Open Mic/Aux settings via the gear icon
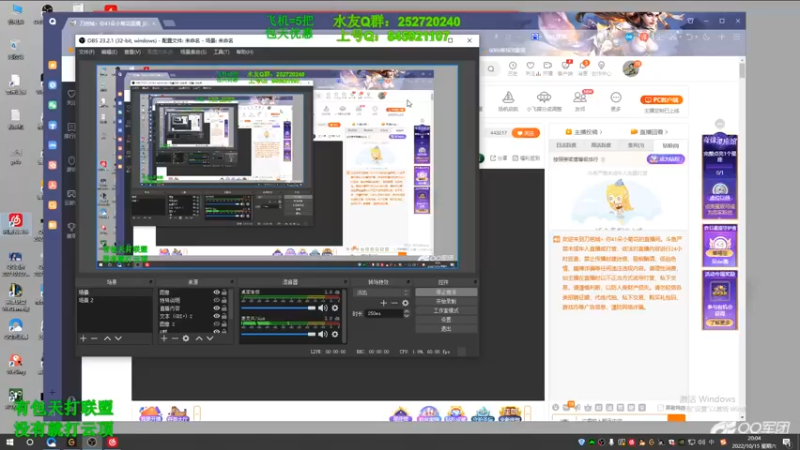The height and width of the screenshot is (450, 800). (x=335, y=334)
